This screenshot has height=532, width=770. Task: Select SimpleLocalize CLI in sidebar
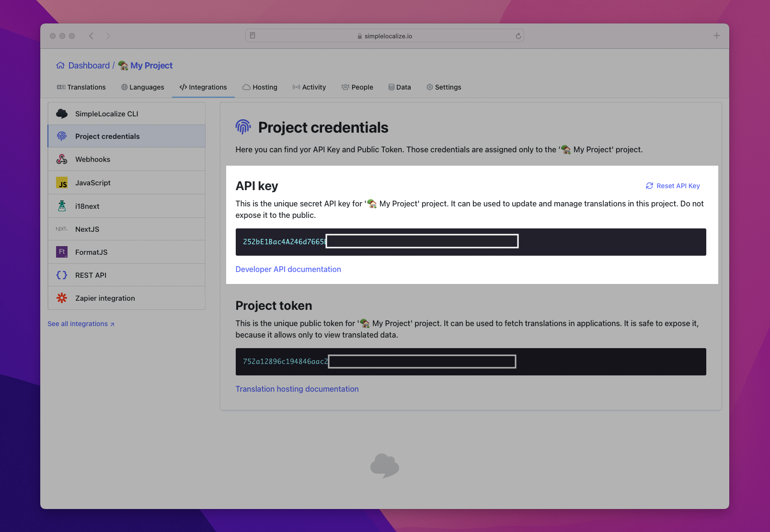126,113
